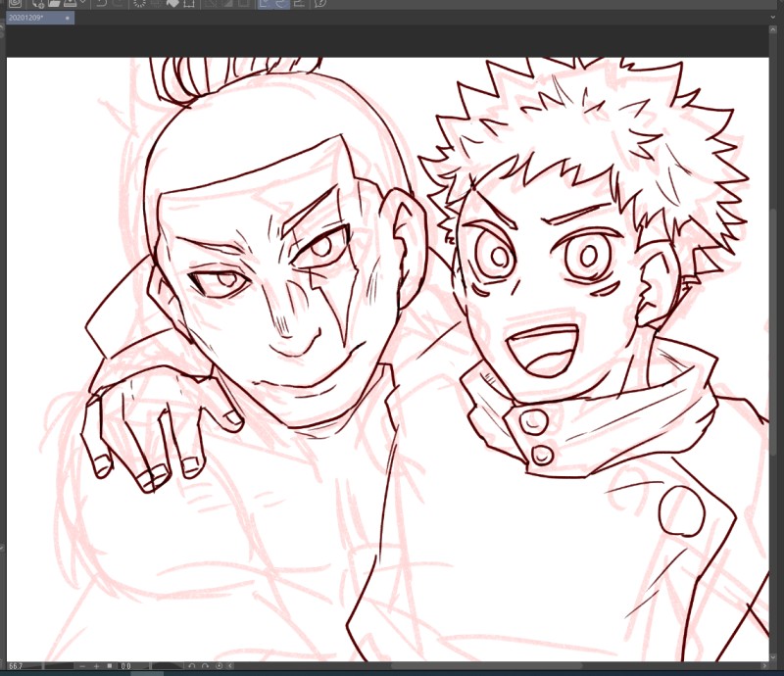Toggle Snap to Ruler
784x676 pixels.
point(266,4)
